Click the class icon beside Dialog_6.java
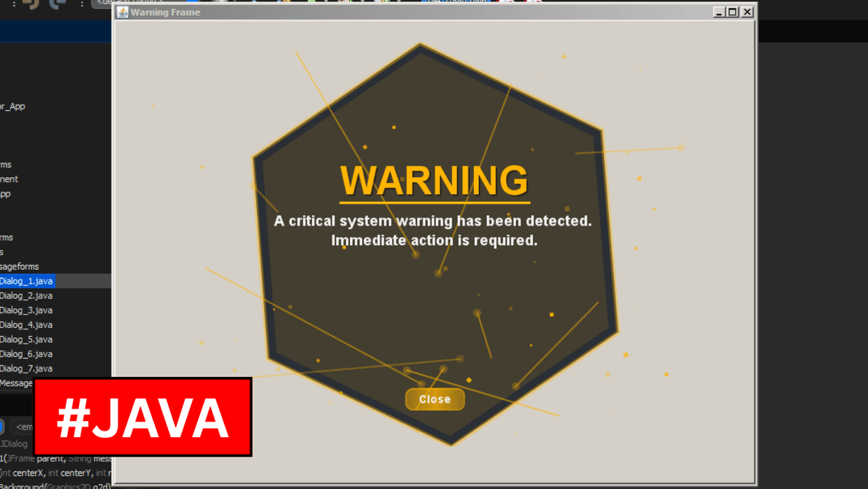The height and width of the screenshot is (489, 868). (2, 354)
